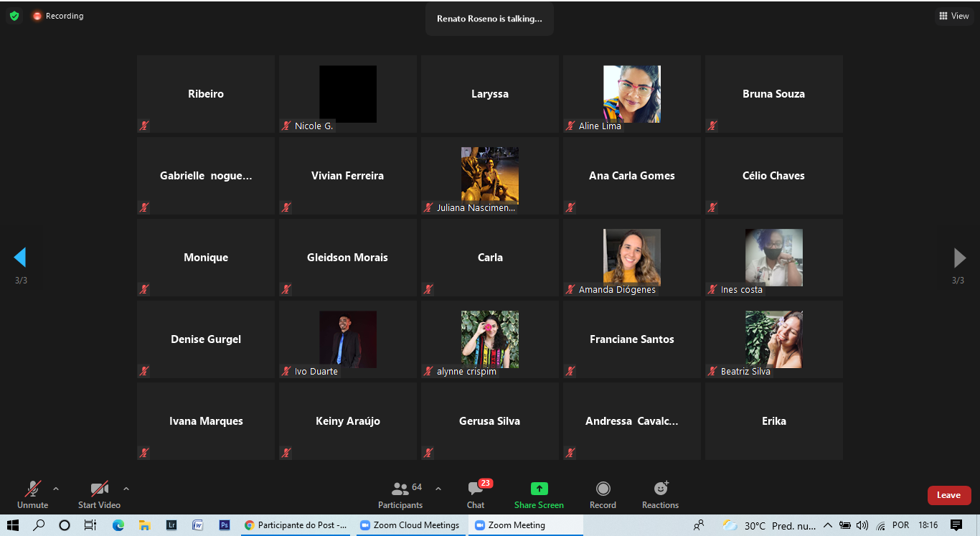Leave the meeting
The height and width of the screenshot is (536, 980).
[948, 495]
